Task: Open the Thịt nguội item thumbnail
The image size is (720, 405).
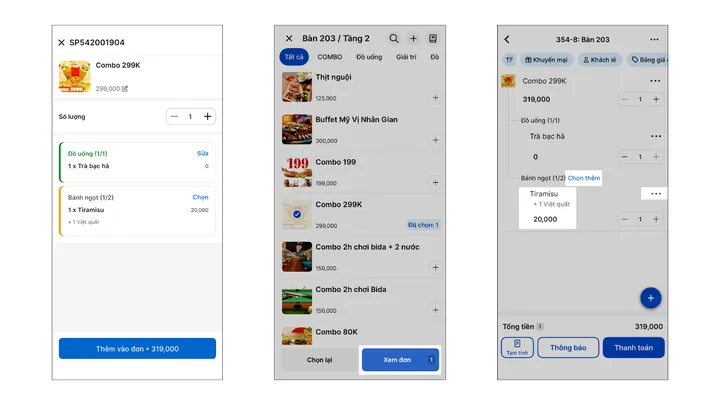Action: point(297,87)
